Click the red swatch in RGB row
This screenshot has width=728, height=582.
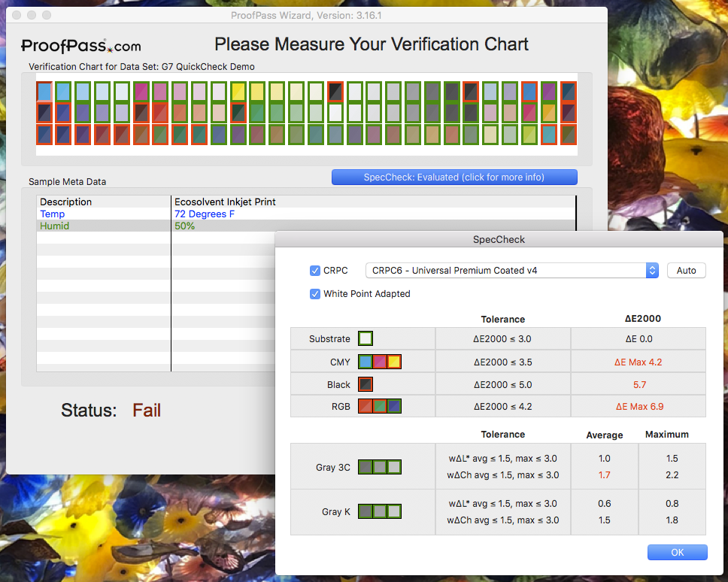tap(366, 406)
